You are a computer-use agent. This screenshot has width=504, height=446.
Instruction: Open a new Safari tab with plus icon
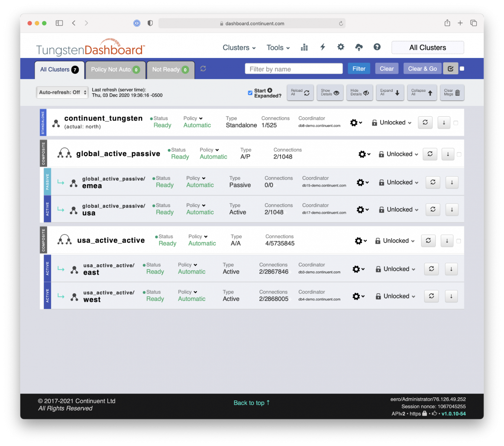click(460, 23)
